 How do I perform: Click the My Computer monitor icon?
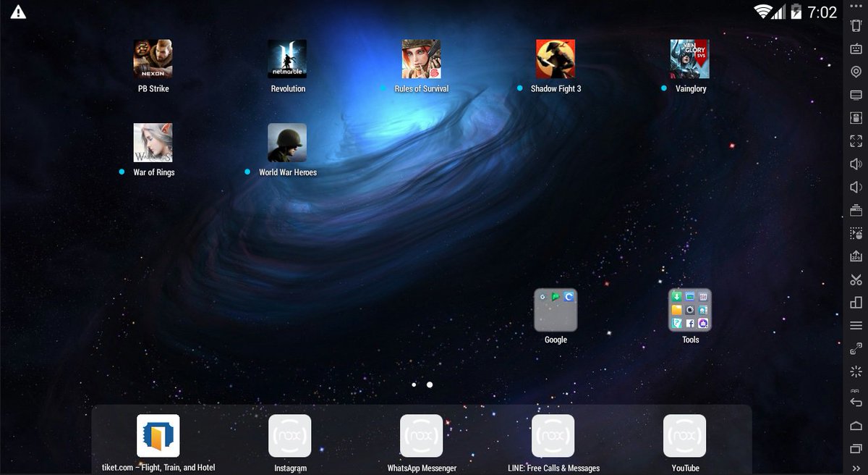coord(856,95)
